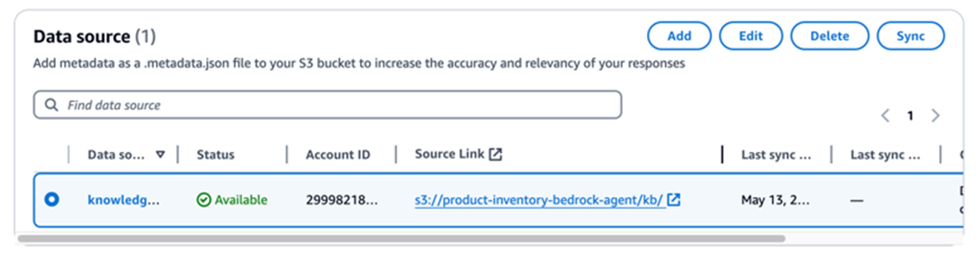Go to previous page chevron

[x=885, y=116]
